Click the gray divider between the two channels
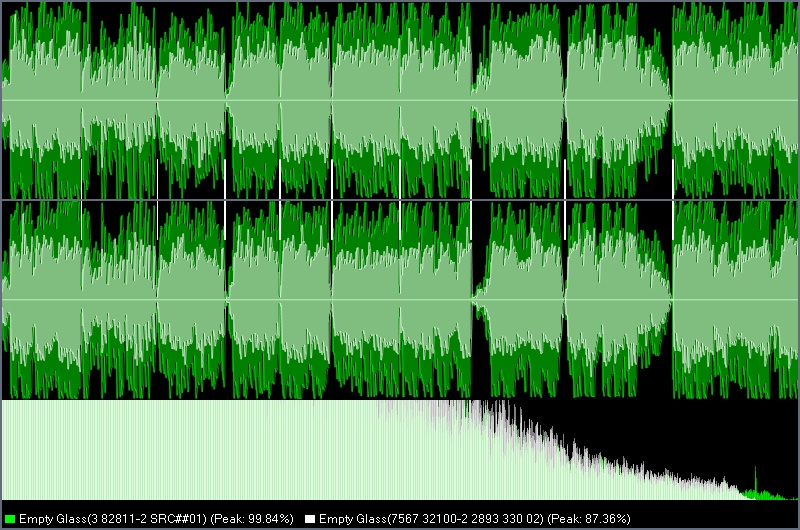The height and width of the screenshot is (530, 800). point(400,199)
